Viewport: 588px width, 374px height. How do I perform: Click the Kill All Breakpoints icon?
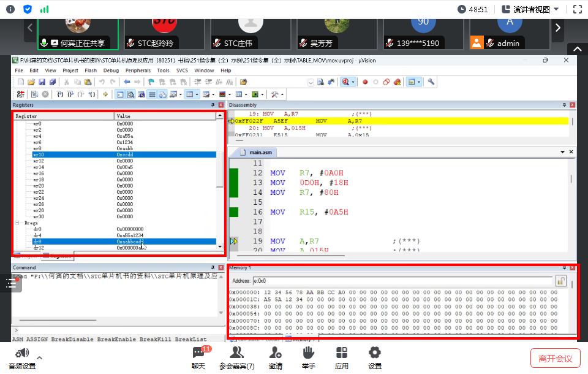397,82
